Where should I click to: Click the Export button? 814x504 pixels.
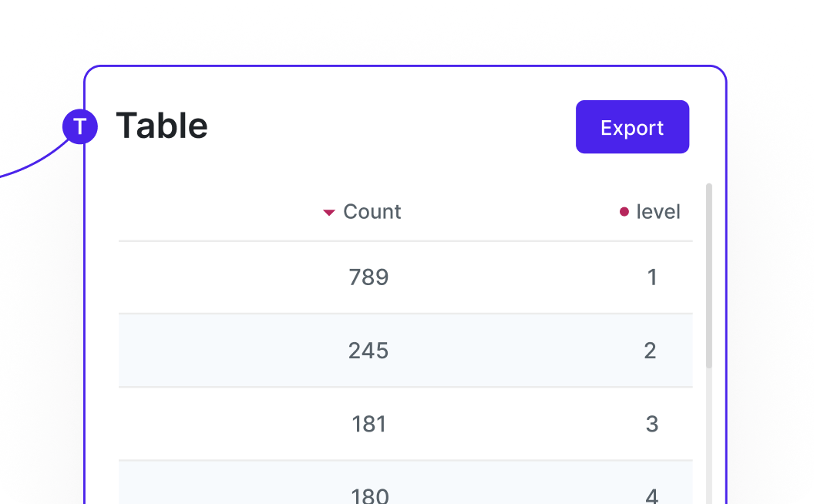632,127
